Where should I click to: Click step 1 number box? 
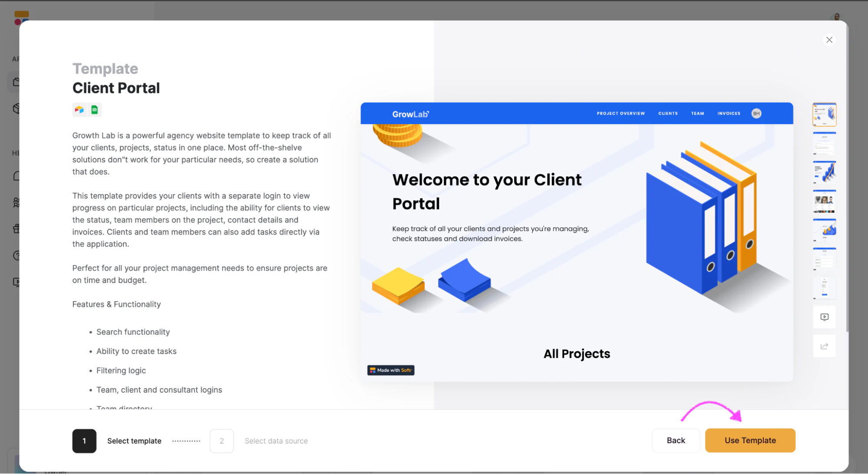(84, 441)
